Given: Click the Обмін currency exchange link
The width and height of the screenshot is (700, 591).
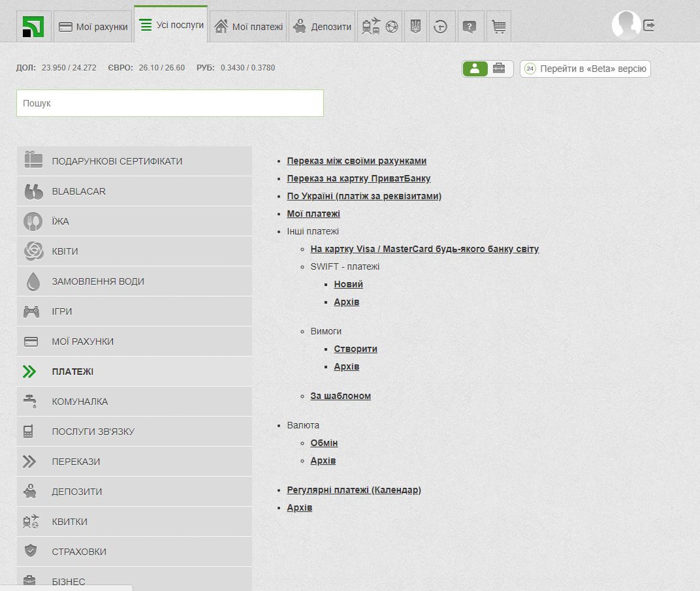Looking at the screenshot, I should [324, 443].
